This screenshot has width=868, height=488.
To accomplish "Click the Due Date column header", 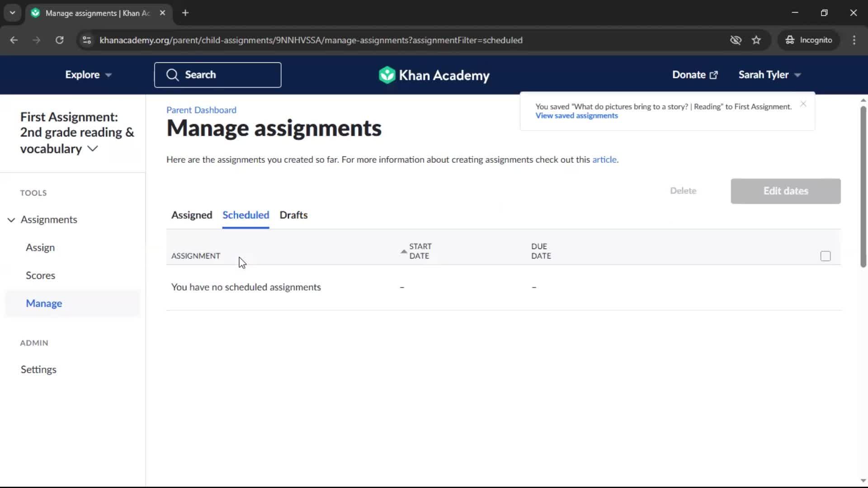I will coord(541,251).
